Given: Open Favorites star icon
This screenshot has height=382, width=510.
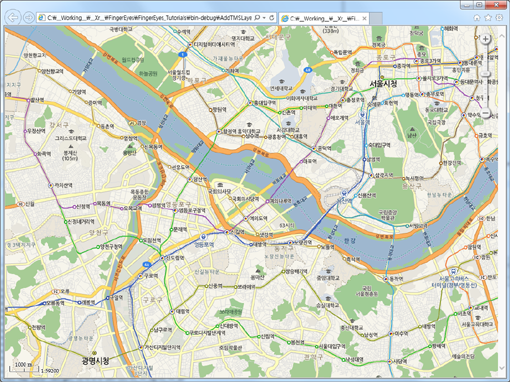Looking at the screenshot, I should [488, 18].
